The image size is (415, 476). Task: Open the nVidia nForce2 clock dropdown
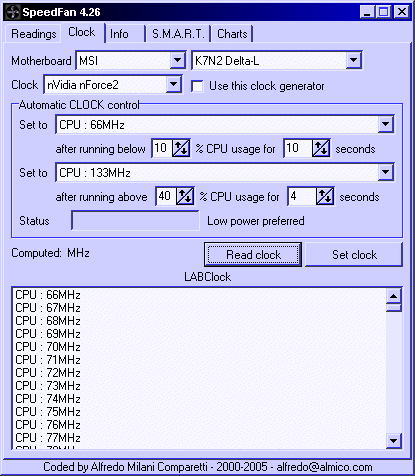173,84
